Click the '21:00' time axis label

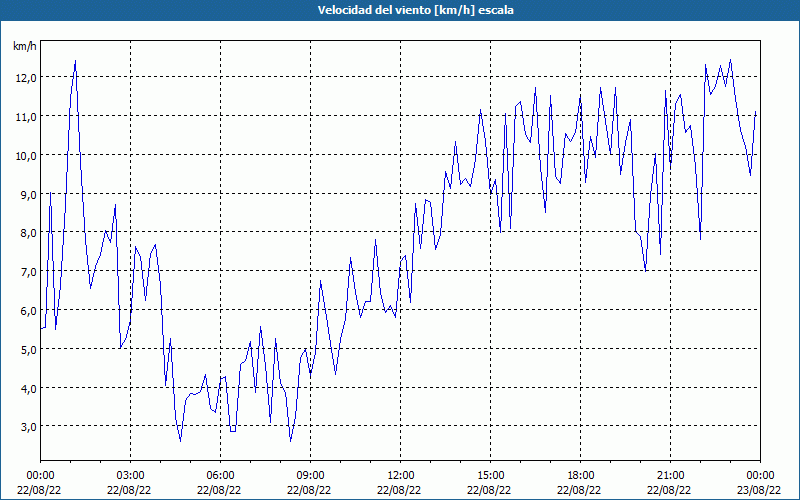[x=670, y=476]
